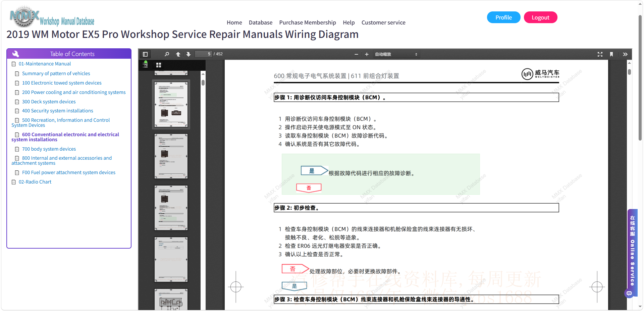644x311 pixels.
Task: Open the PDF tools double-arrow menu
Action: [625, 54]
